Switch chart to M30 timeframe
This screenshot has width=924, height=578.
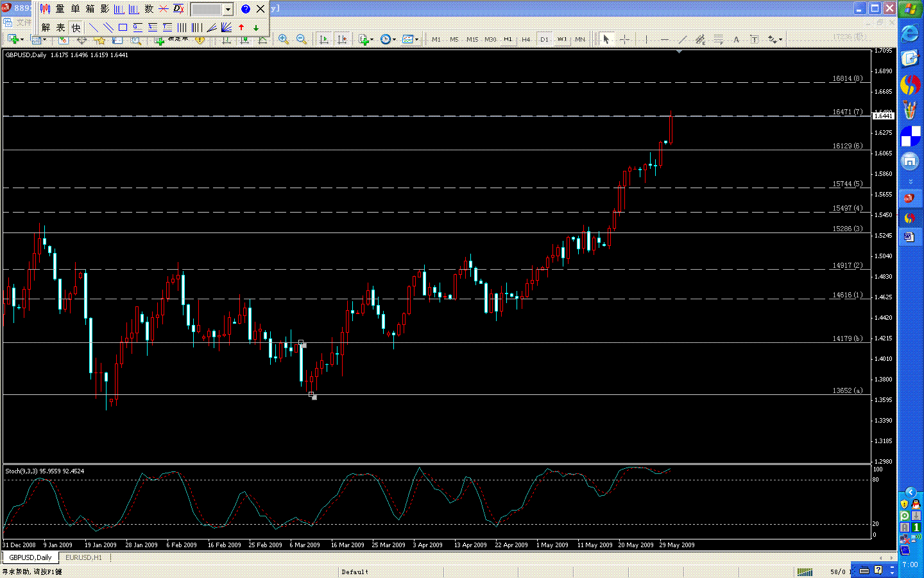[490, 40]
